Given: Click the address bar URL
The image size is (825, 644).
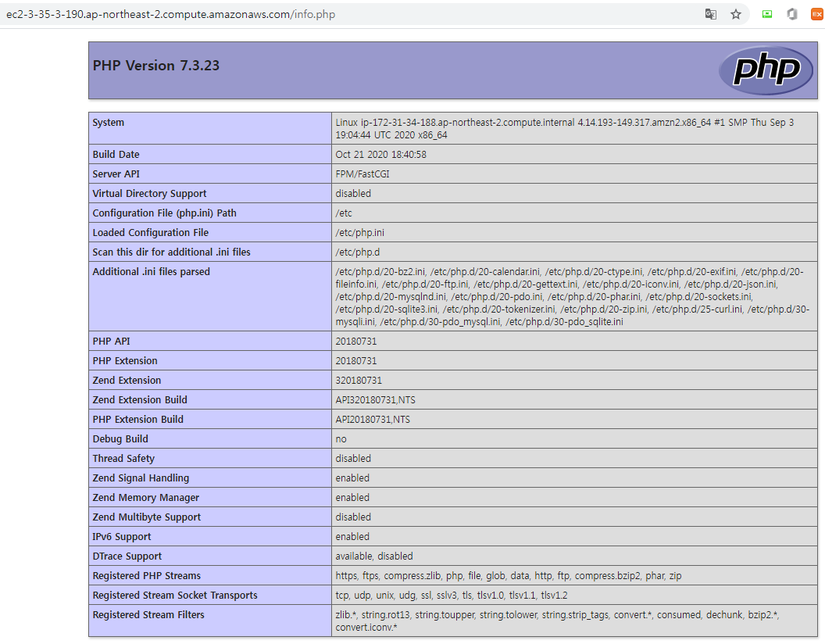Looking at the screenshot, I should click(170, 14).
